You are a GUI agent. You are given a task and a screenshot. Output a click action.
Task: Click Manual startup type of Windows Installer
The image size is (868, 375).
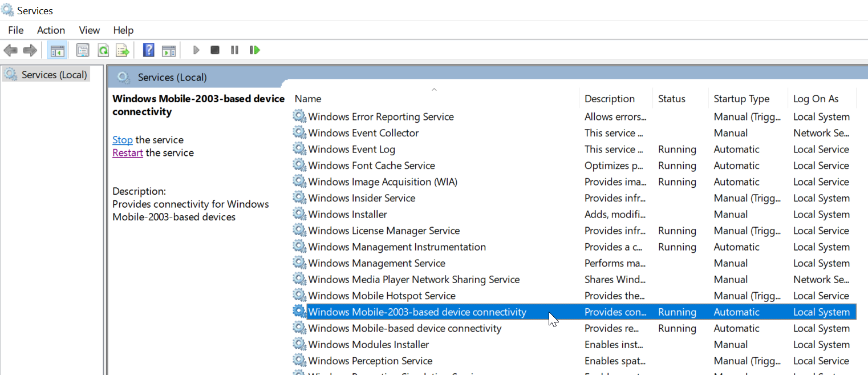731,214
